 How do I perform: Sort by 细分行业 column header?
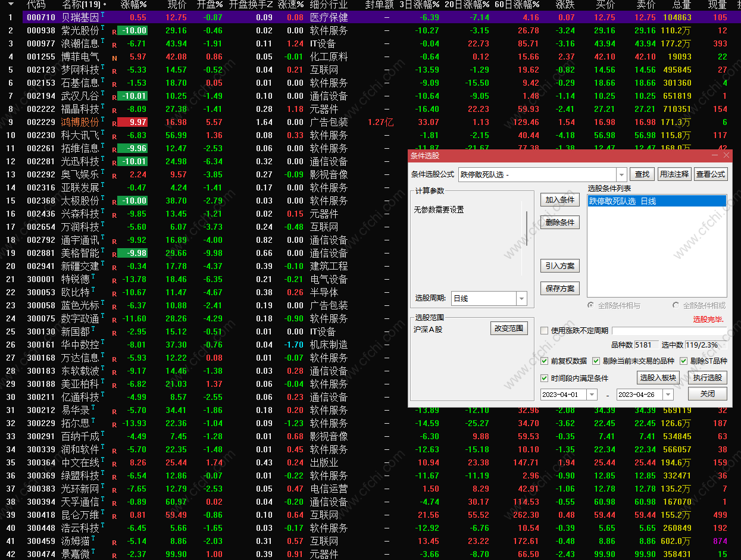(x=329, y=5)
